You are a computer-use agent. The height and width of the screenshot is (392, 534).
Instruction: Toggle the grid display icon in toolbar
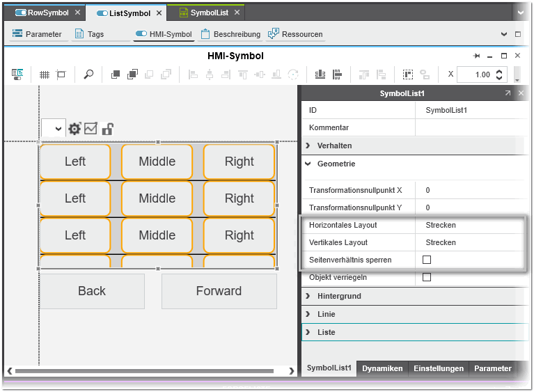[x=45, y=75]
